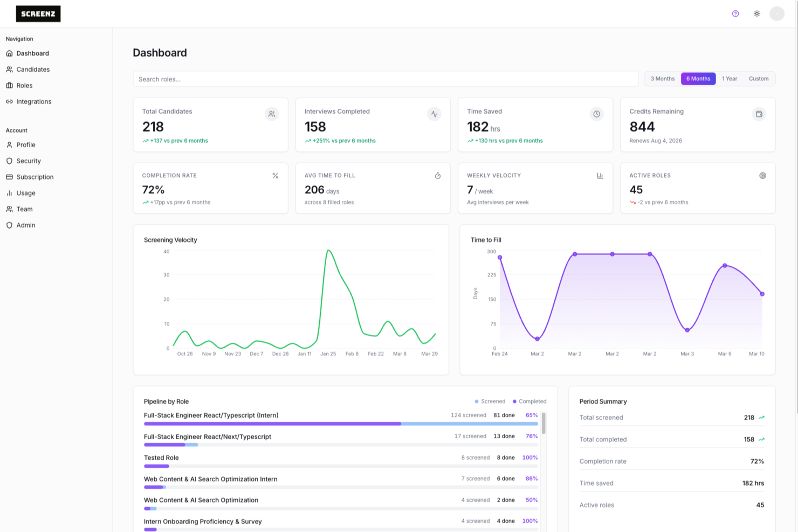The image size is (798, 532).
Task: Click the Interviews Completed activity icon
Action: (x=434, y=114)
